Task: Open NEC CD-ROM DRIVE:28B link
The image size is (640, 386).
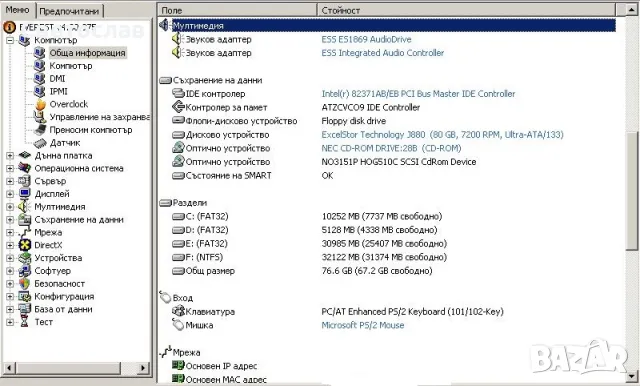Action: (391, 148)
